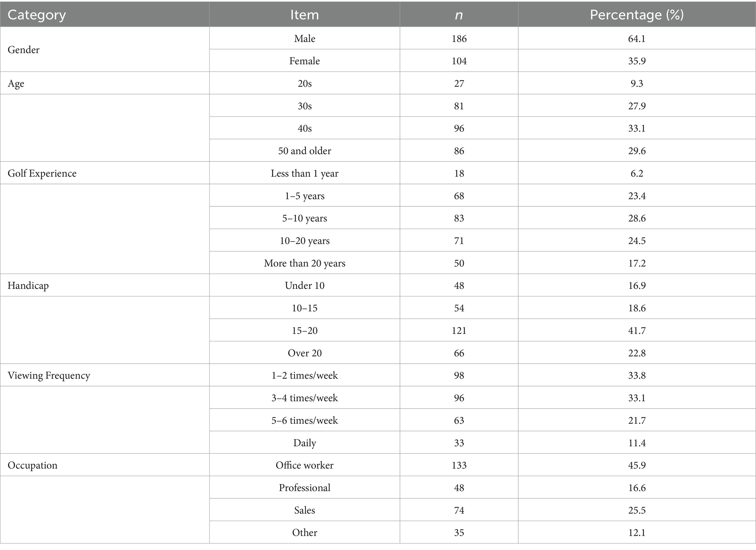Click the Golf Experience category cell

tap(42, 173)
